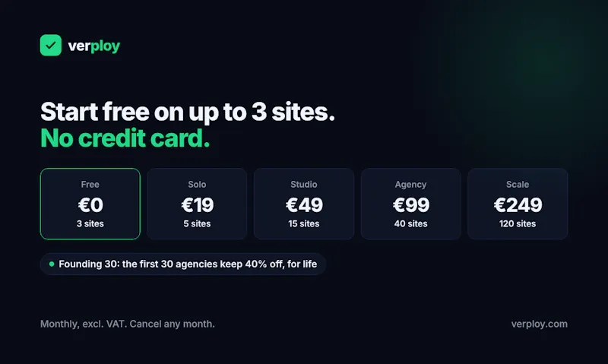This screenshot has width=608, height=364.
Task: Click the green dot in Founding 30 badge
Action: pos(52,264)
